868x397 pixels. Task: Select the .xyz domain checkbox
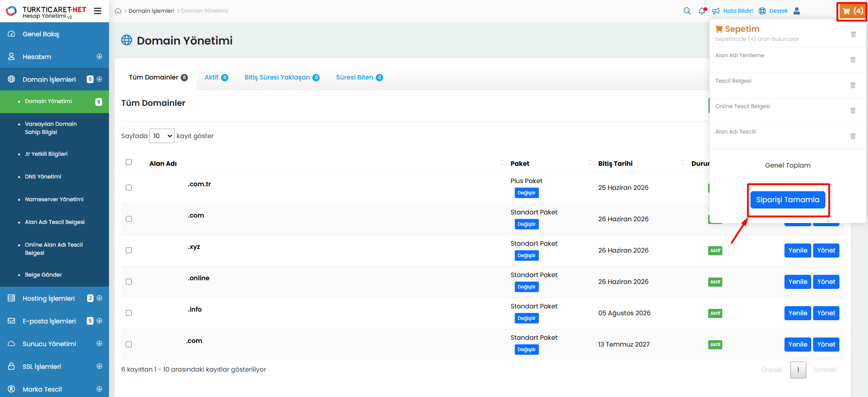click(129, 250)
